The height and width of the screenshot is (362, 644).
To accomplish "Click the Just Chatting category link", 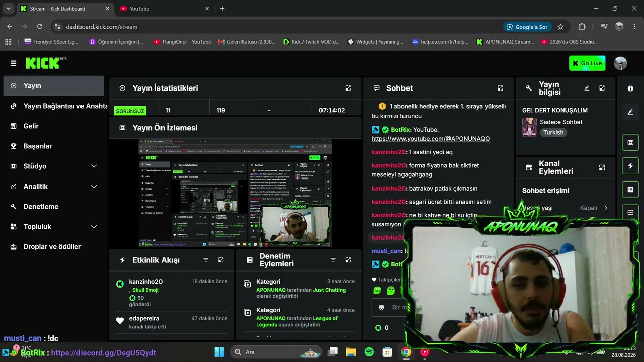I will pyautogui.click(x=330, y=290).
